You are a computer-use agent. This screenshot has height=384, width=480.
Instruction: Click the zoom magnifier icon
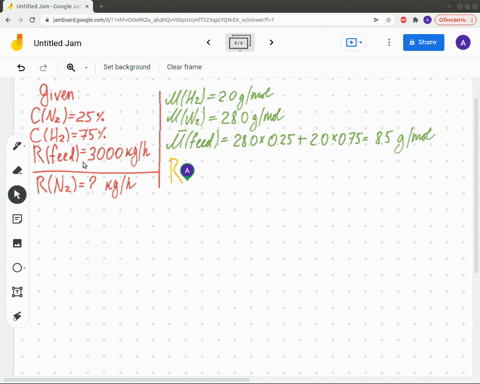point(71,68)
